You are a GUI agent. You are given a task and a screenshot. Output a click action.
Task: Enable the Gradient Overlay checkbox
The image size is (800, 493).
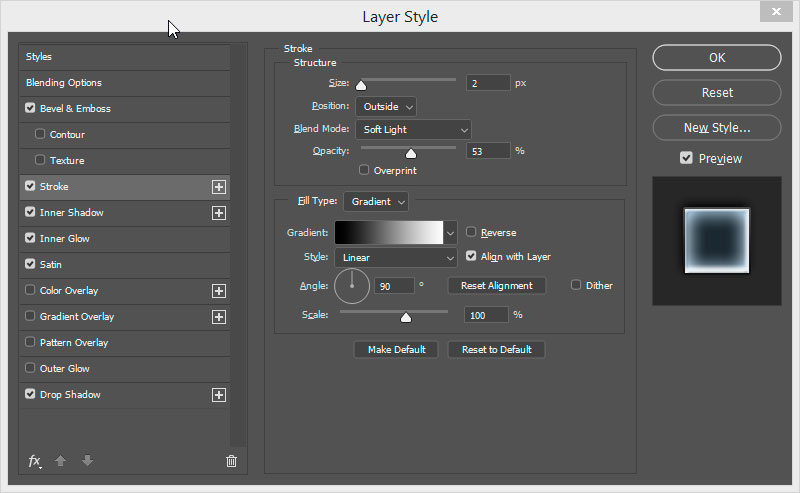[30, 316]
